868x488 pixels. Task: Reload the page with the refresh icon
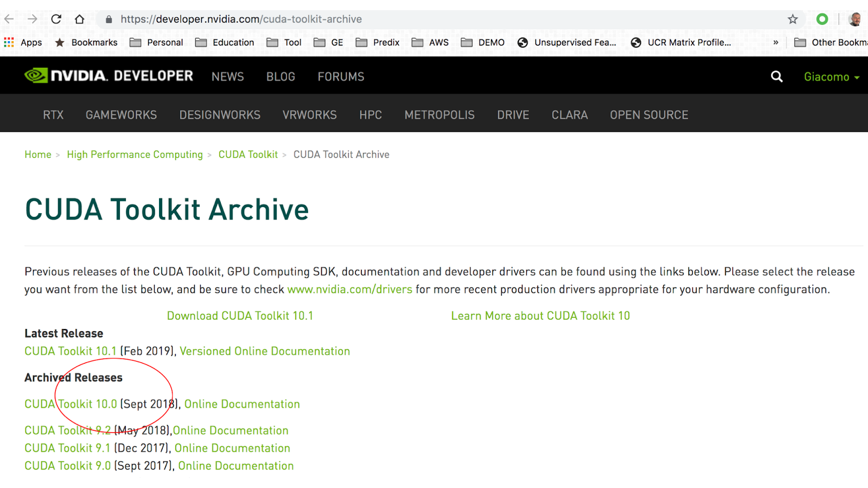point(56,19)
